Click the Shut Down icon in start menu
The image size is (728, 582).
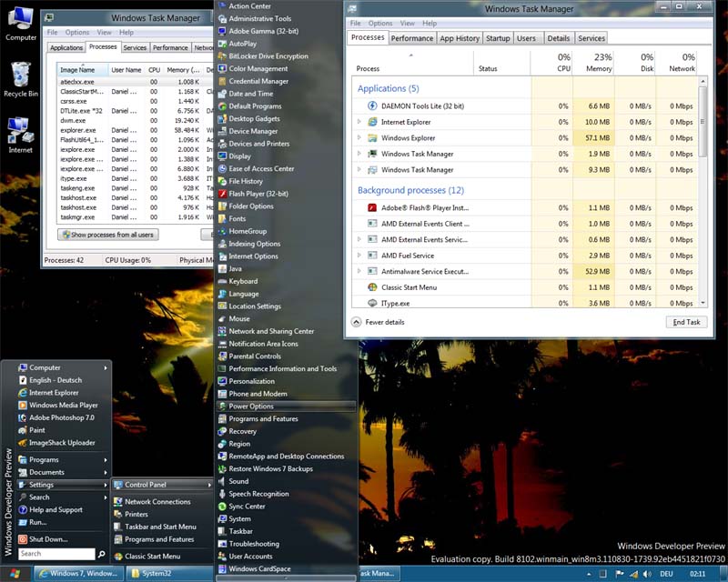(x=22, y=539)
